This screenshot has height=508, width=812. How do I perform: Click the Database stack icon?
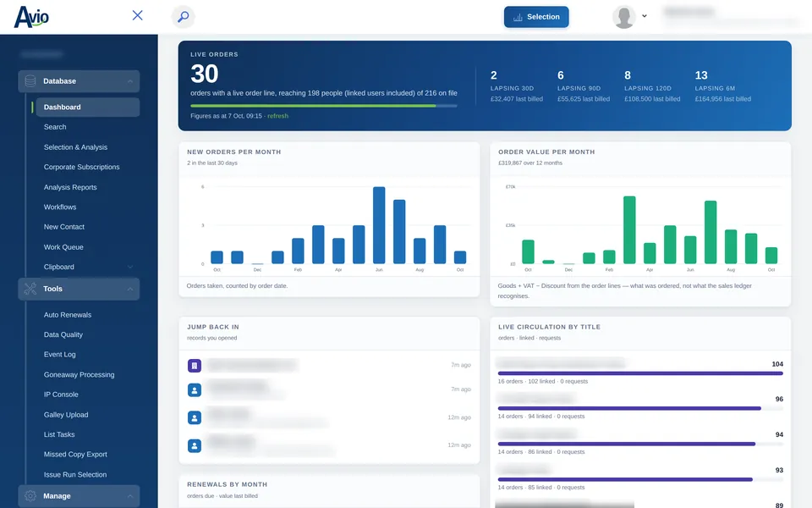point(30,81)
